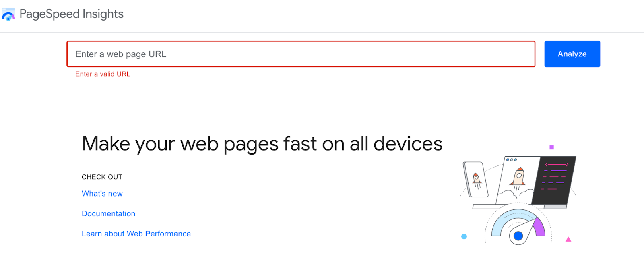Screen dimensions: 644x271
Task: Click the PageSpeed Insights logo icon
Action: (x=8, y=14)
